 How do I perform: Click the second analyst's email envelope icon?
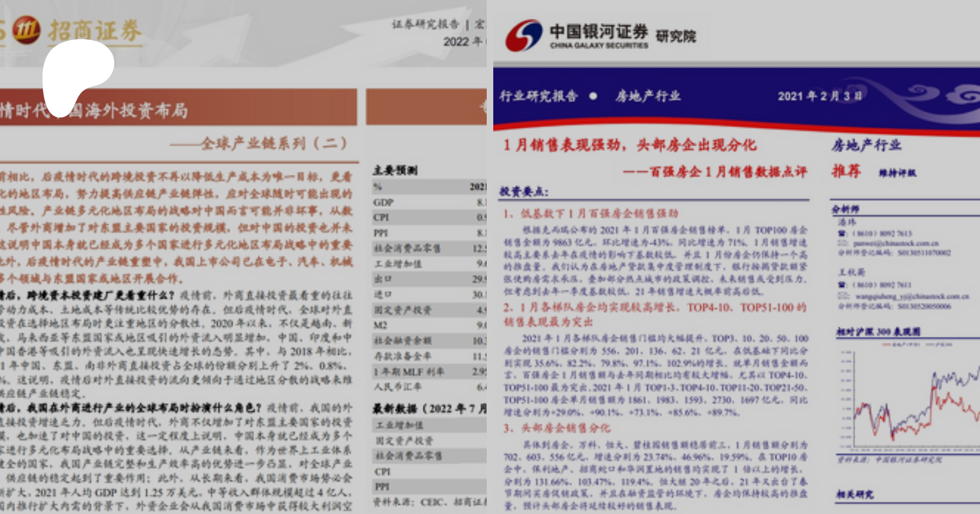click(842, 296)
